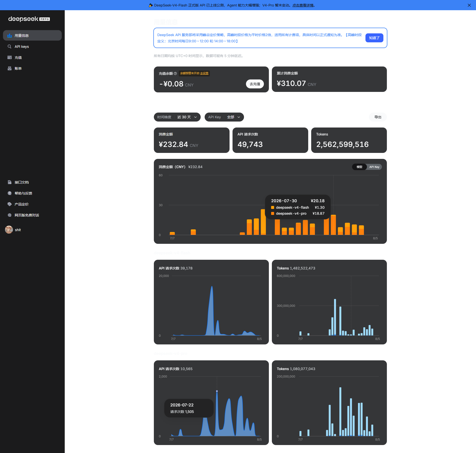This screenshot has height=453, width=476.
Task: Click the 去充值 button
Action: tap(255, 84)
